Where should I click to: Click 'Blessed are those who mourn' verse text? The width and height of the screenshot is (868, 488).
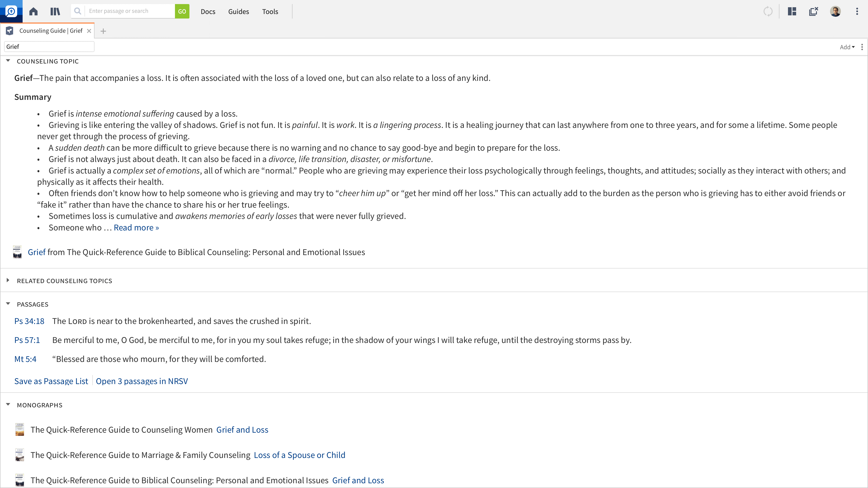coord(159,359)
